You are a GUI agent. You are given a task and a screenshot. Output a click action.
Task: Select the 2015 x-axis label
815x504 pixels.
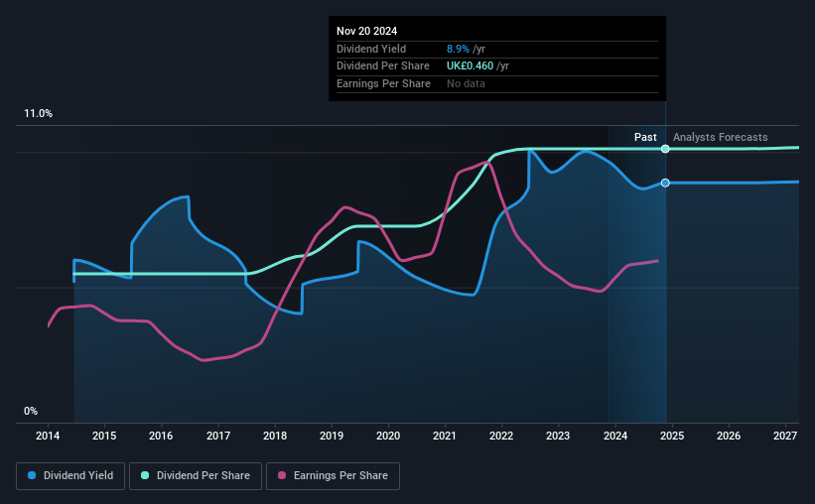(104, 436)
